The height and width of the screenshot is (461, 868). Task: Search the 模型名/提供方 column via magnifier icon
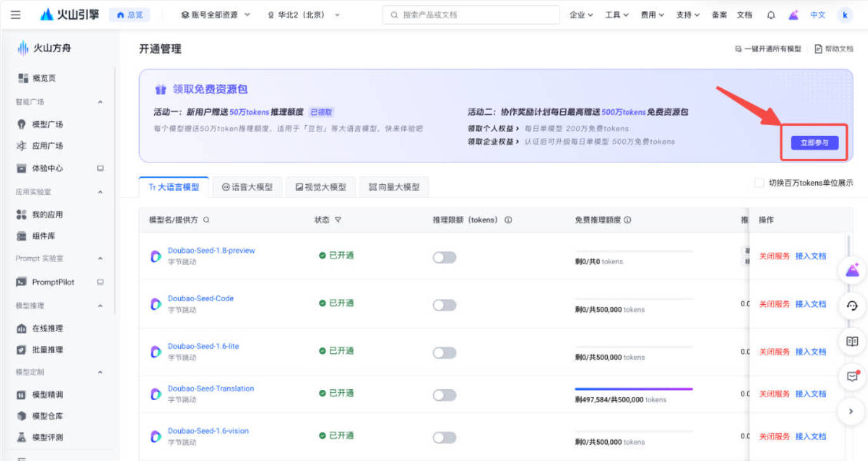coord(206,220)
